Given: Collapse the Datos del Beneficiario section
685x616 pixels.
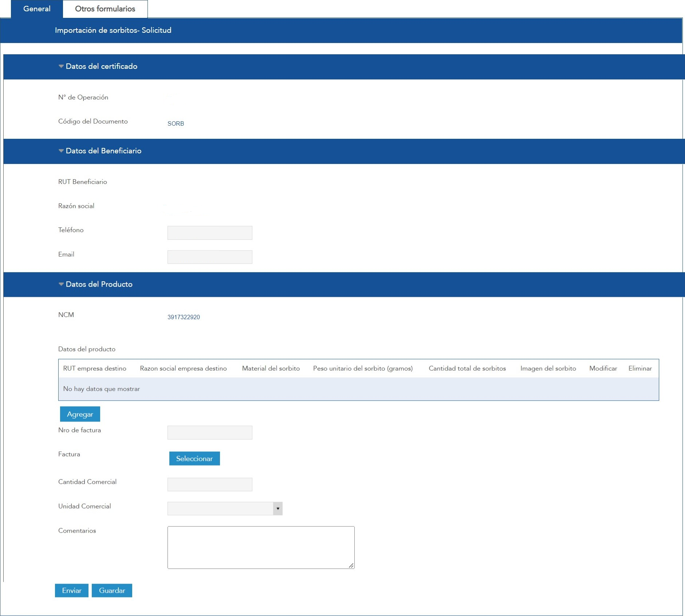Looking at the screenshot, I should (61, 151).
